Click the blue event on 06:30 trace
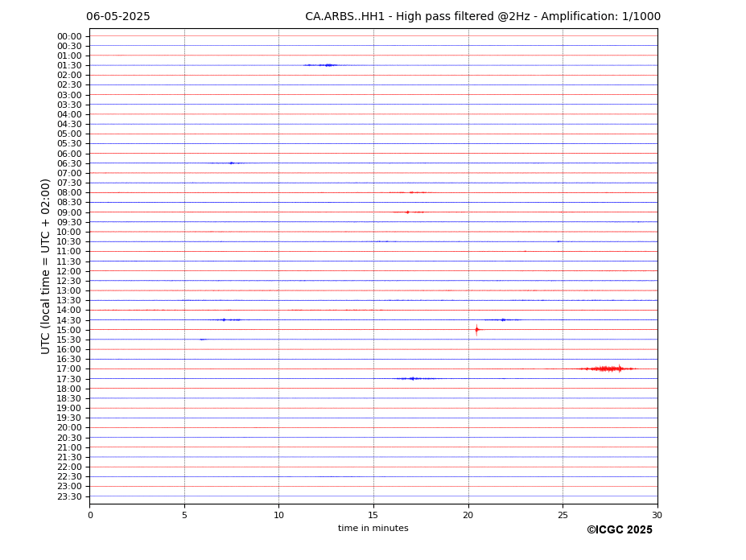Viewport: 746px width, 560px height. coord(230,163)
